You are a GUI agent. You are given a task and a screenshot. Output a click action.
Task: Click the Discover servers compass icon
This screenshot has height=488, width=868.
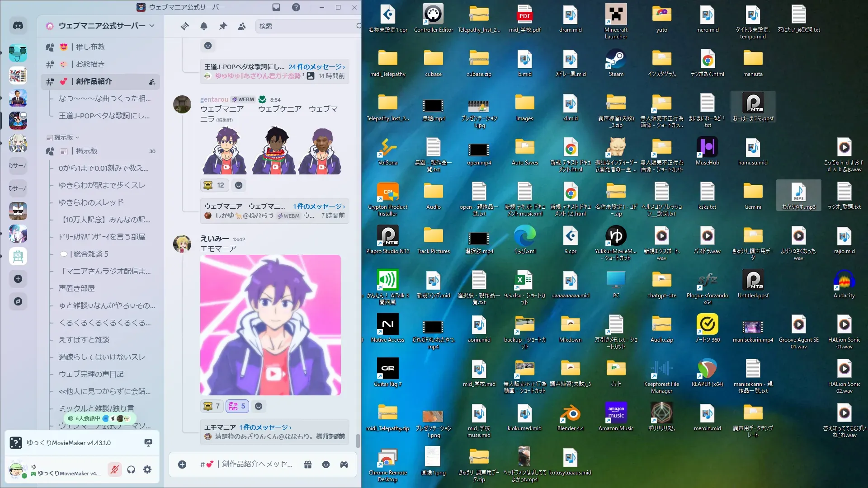[18, 301]
